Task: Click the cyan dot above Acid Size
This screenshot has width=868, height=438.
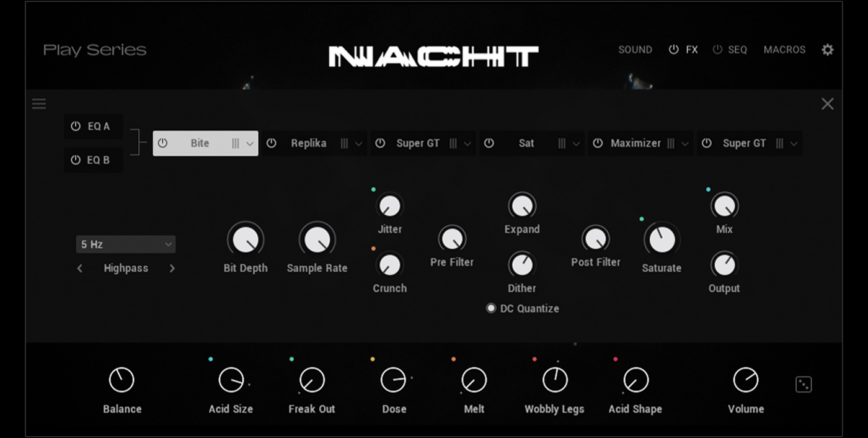Action: click(x=211, y=359)
